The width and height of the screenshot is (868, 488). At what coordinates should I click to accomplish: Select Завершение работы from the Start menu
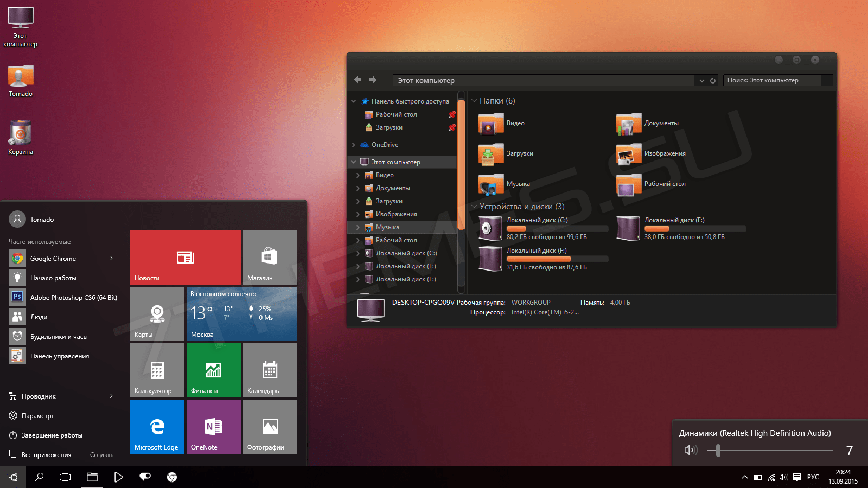point(52,435)
